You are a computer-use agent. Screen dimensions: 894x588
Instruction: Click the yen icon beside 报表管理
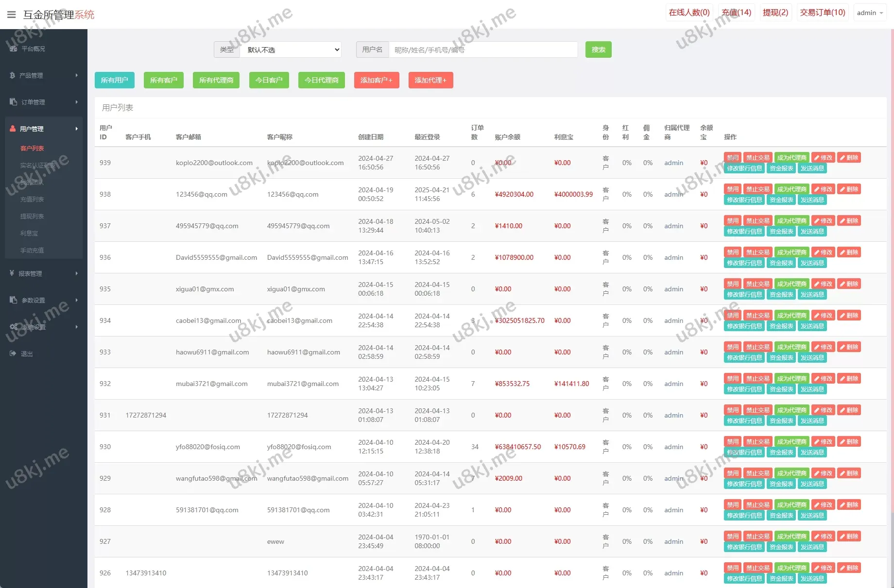[x=12, y=273]
